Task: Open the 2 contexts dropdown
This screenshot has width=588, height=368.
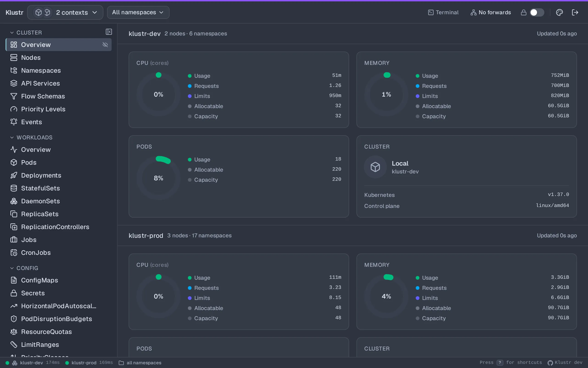Action: click(65, 12)
